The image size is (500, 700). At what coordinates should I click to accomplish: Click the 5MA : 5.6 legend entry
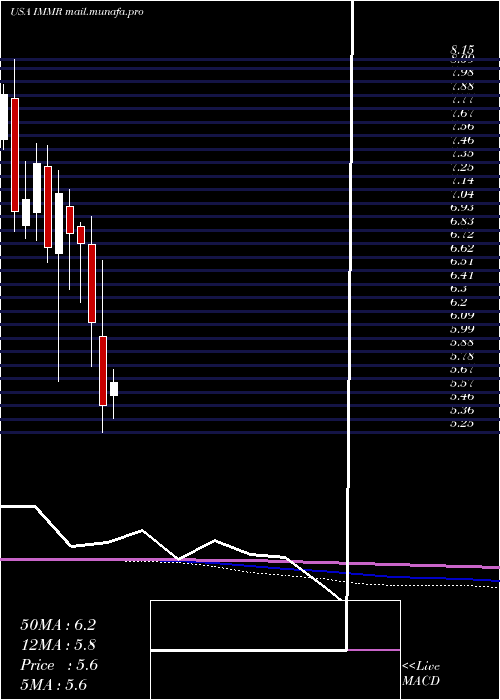[x=54, y=685]
